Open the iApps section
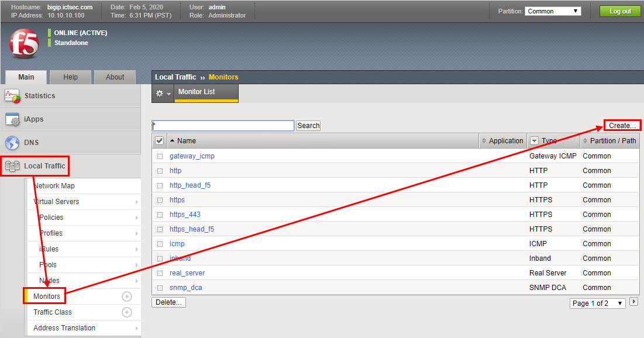The image size is (644, 338). click(x=70, y=119)
